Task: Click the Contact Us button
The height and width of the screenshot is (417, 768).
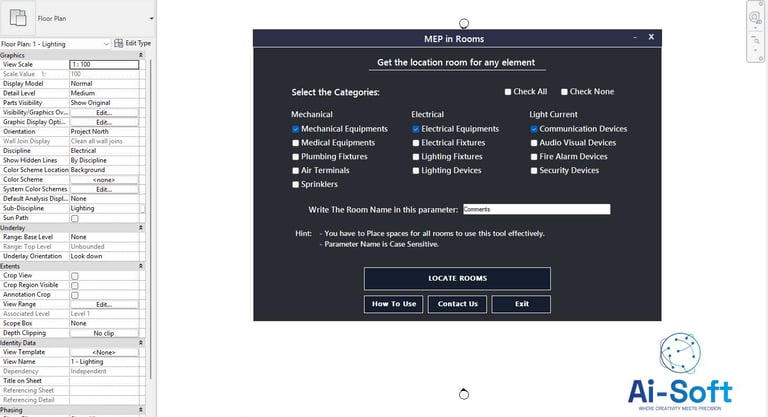Action: tap(457, 304)
